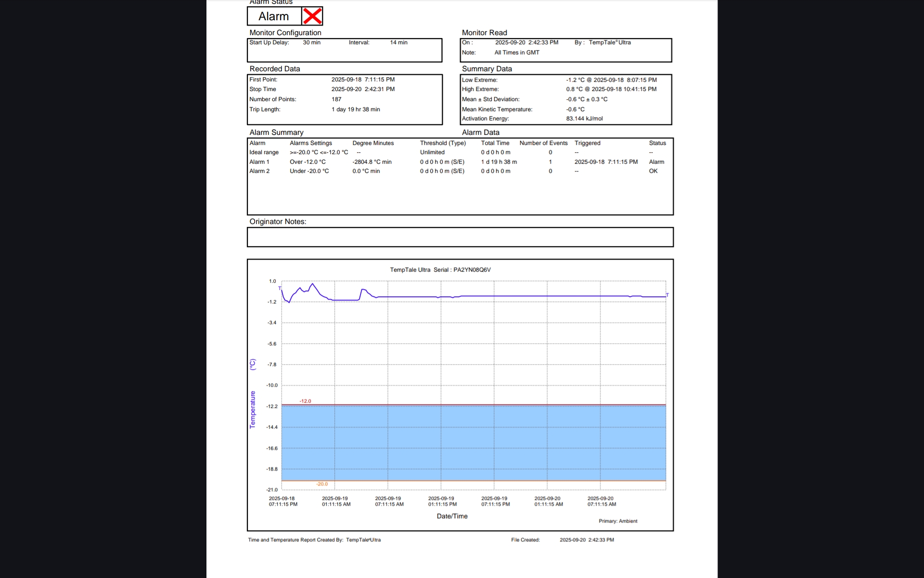Click the Number of Points value 187
Image resolution: width=924 pixels, height=578 pixels.
click(336, 99)
